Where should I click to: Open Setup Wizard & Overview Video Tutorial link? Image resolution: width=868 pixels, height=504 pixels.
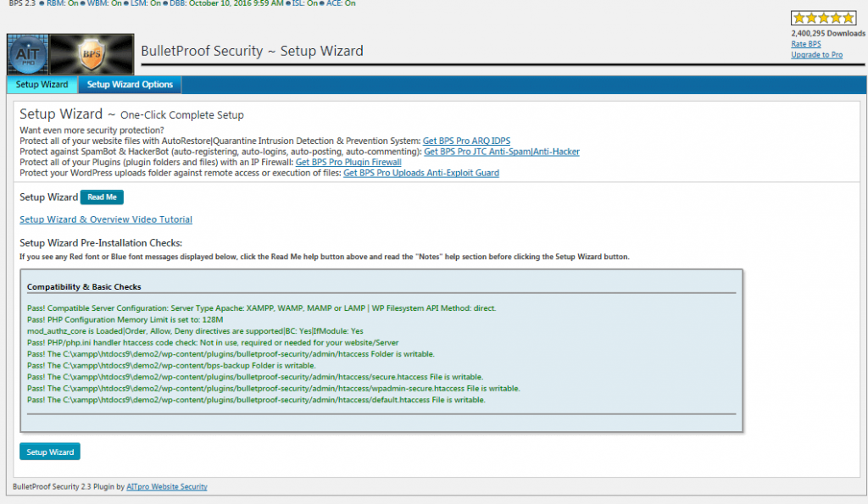(x=106, y=219)
